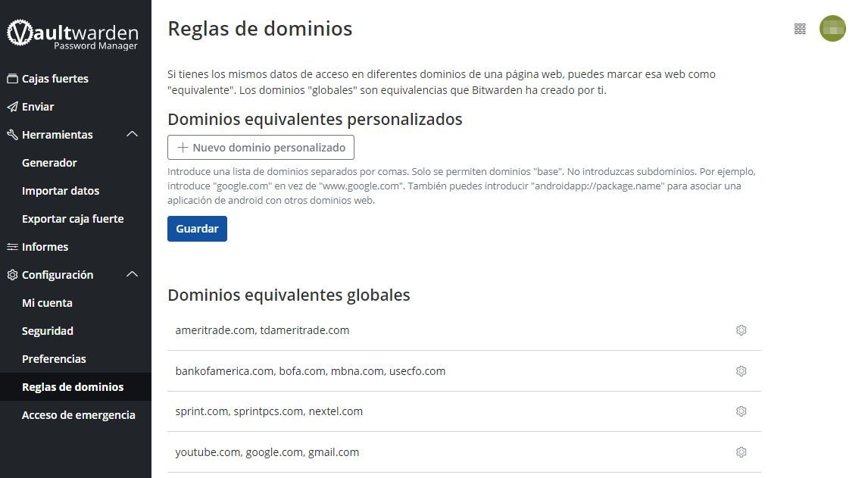The width and height of the screenshot is (868, 478).
Task: Navigate to Informes
Action: click(x=45, y=247)
